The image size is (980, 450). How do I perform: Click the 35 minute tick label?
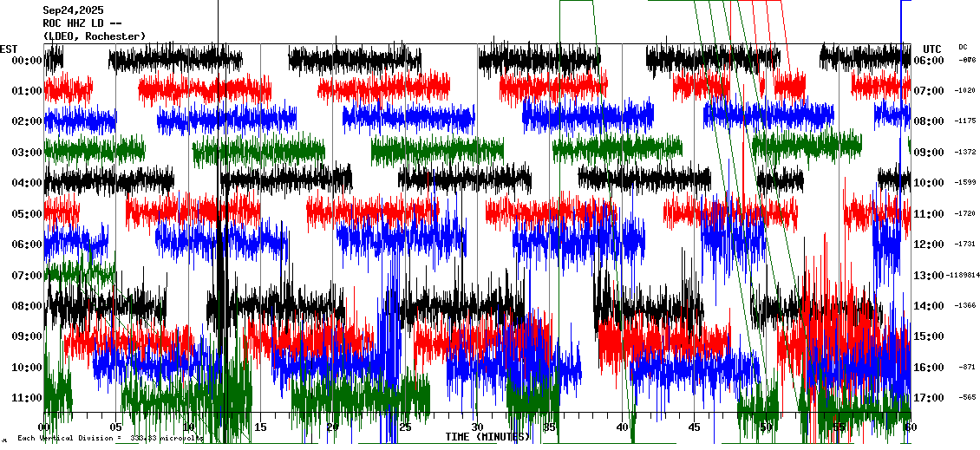pyautogui.click(x=550, y=427)
